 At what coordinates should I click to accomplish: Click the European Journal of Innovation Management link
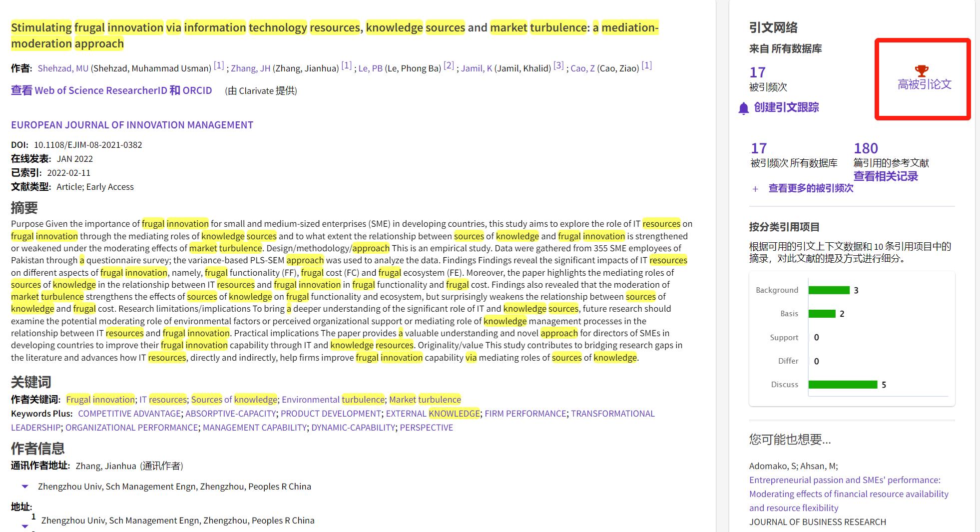click(x=132, y=125)
